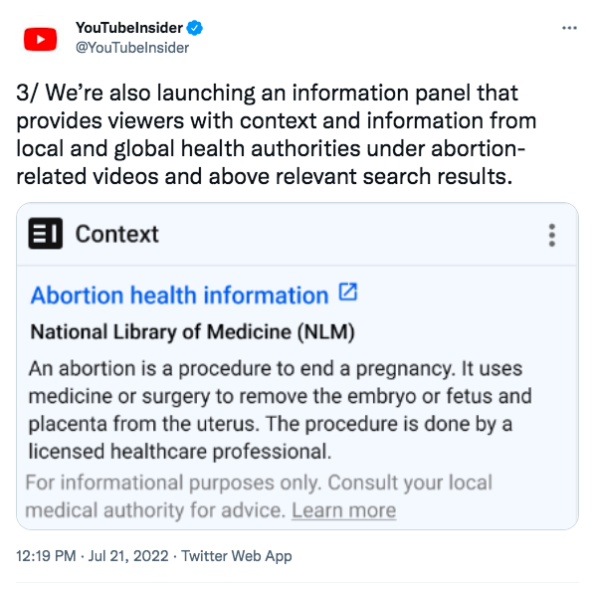This screenshot has width=595, height=589.
Task: Open the Abortion health information link
Action: [x=179, y=295]
